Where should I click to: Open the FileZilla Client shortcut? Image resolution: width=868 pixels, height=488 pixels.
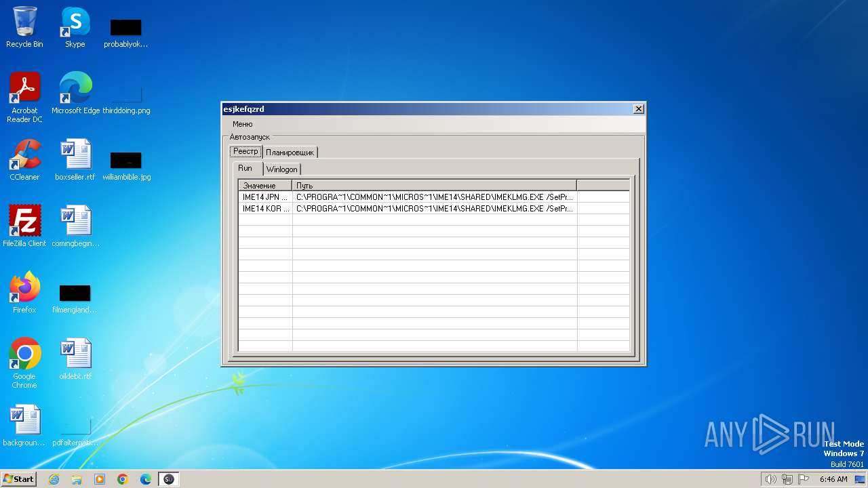point(24,226)
